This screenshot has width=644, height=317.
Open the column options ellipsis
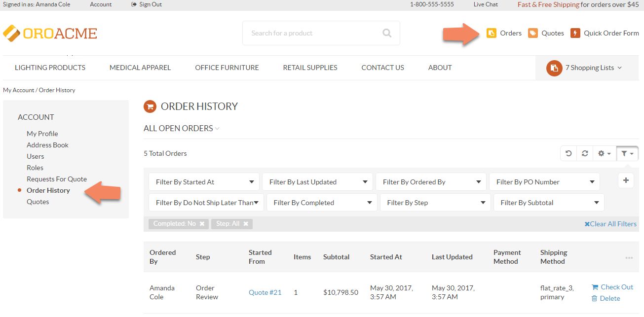point(629,257)
